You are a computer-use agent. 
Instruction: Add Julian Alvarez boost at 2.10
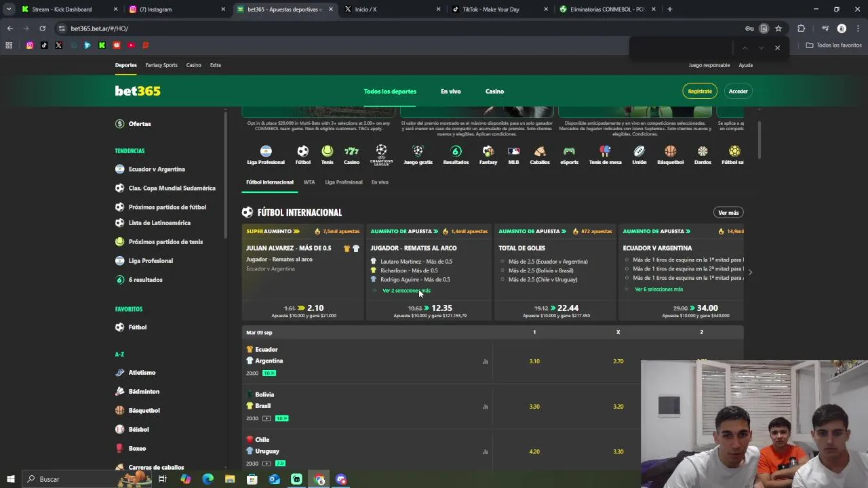tap(303, 310)
